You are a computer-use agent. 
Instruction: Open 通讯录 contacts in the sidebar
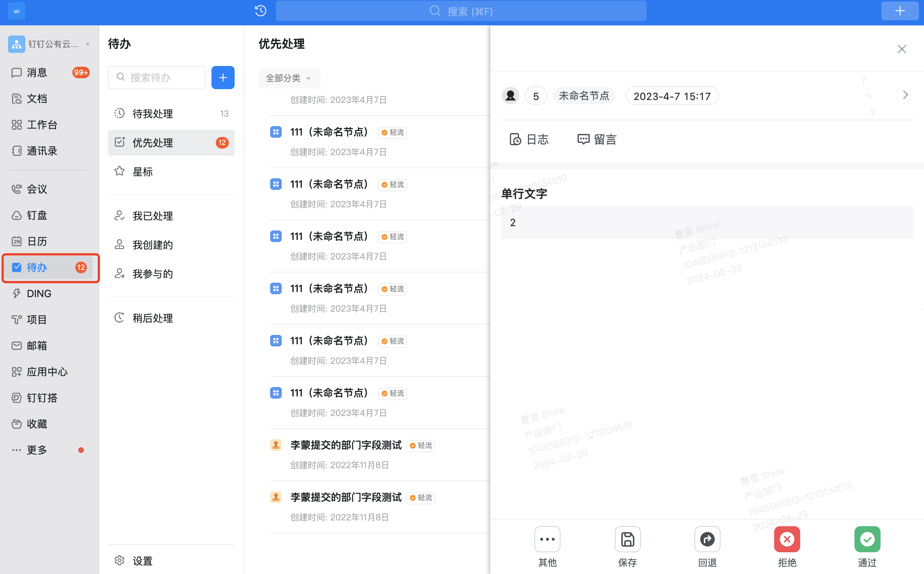pyautogui.click(x=49, y=151)
